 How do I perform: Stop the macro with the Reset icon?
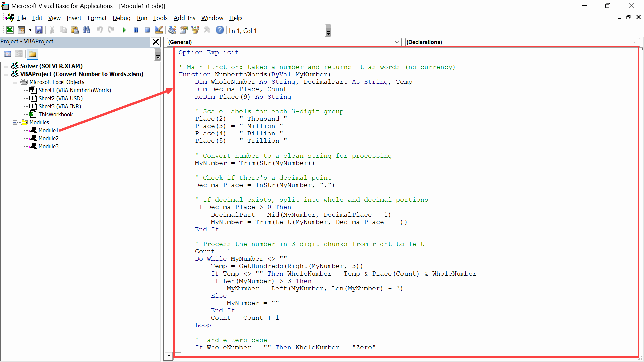pyautogui.click(x=147, y=30)
